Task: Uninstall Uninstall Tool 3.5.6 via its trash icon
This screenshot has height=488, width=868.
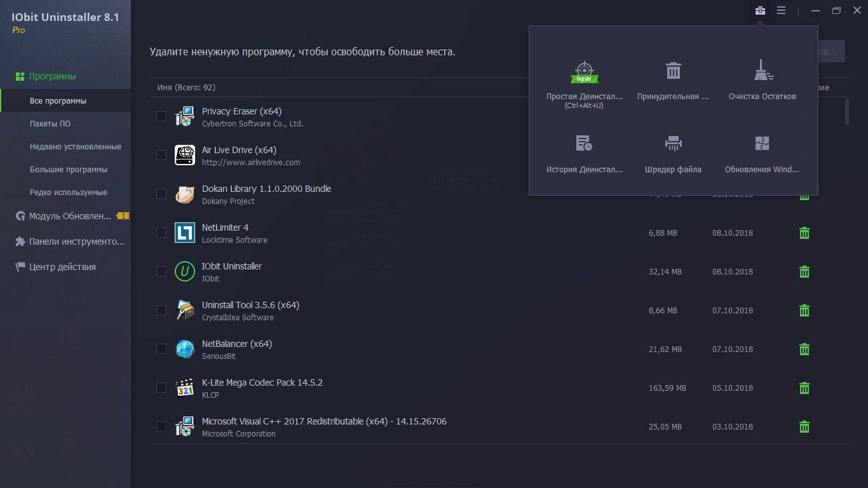Action: [804, 311]
